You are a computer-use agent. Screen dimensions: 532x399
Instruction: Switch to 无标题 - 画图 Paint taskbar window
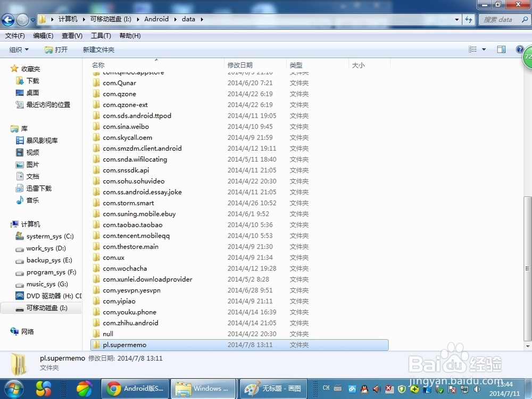(x=273, y=388)
